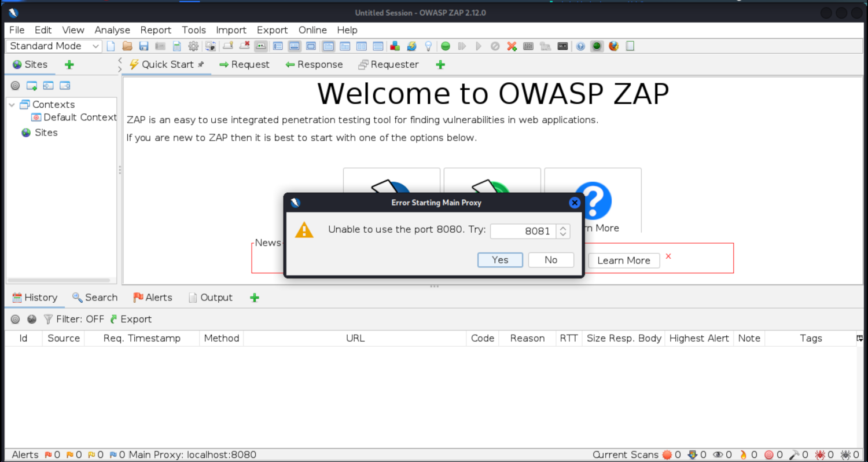This screenshot has height=462, width=868.
Task: Click the notepad icon at toolbar end
Action: point(631,46)
